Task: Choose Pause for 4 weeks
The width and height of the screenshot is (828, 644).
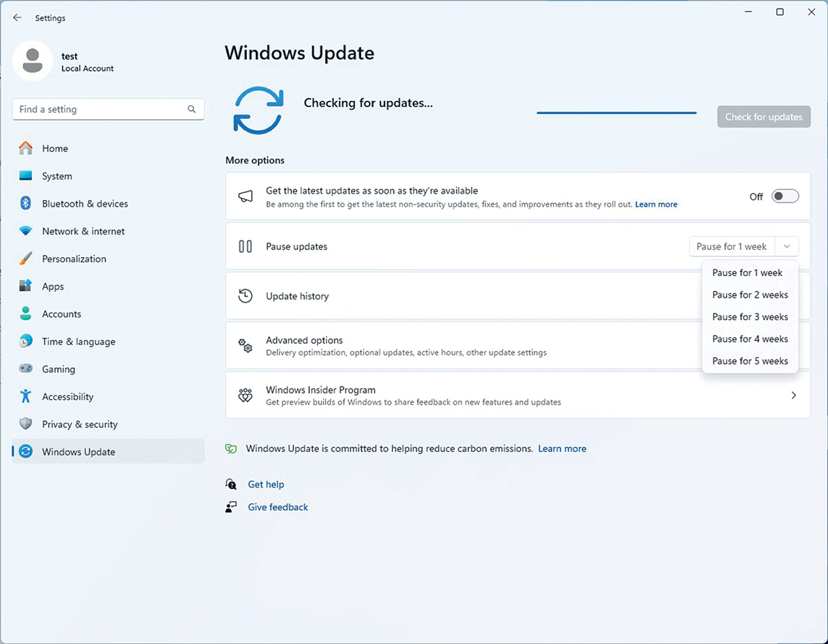Action: pos(750,339)
